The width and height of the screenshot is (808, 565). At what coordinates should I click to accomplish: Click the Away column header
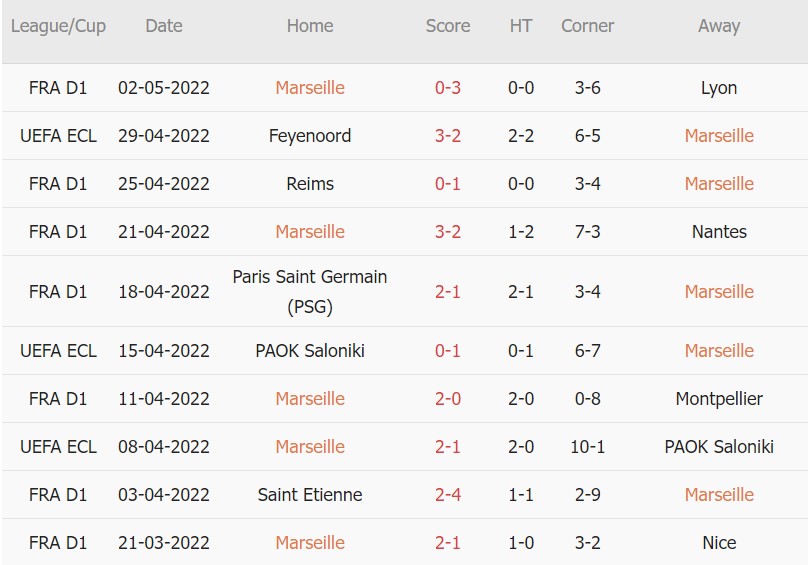(719, 26)
